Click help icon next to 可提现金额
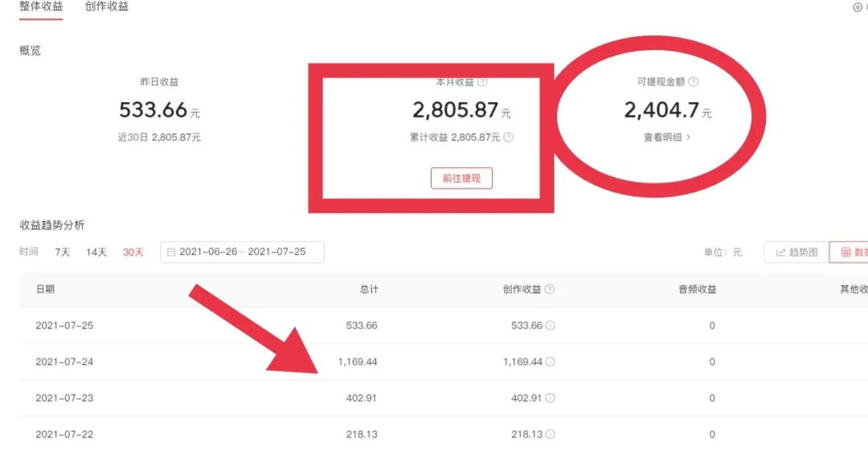 pyautogui.click(x=694, y=82)
